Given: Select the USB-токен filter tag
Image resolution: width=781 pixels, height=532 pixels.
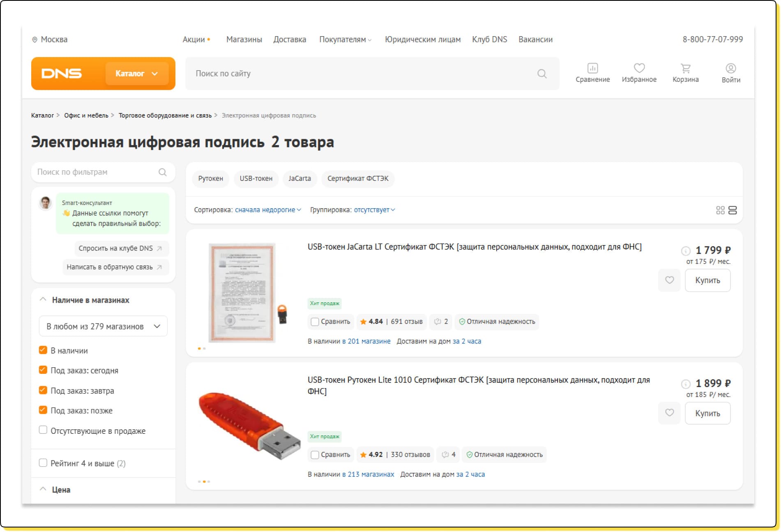Looking at the screenshot, I should click(256, 179).
